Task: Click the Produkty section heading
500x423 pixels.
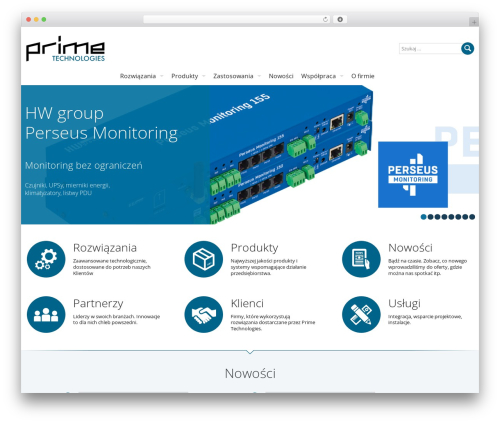Action: (254, 248)
